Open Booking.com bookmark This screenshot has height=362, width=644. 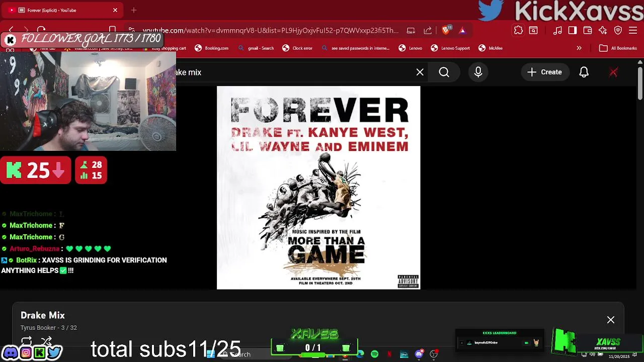[212, 48]
